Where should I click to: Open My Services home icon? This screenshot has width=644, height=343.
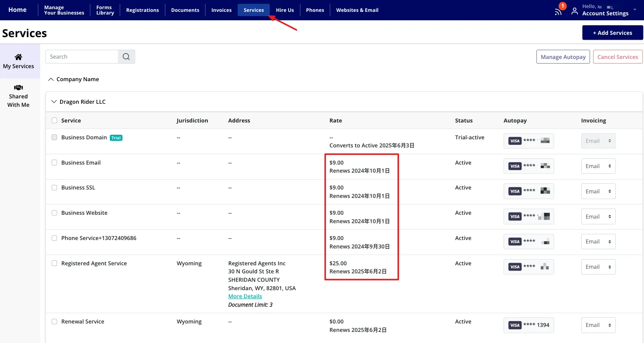point(18,57)
